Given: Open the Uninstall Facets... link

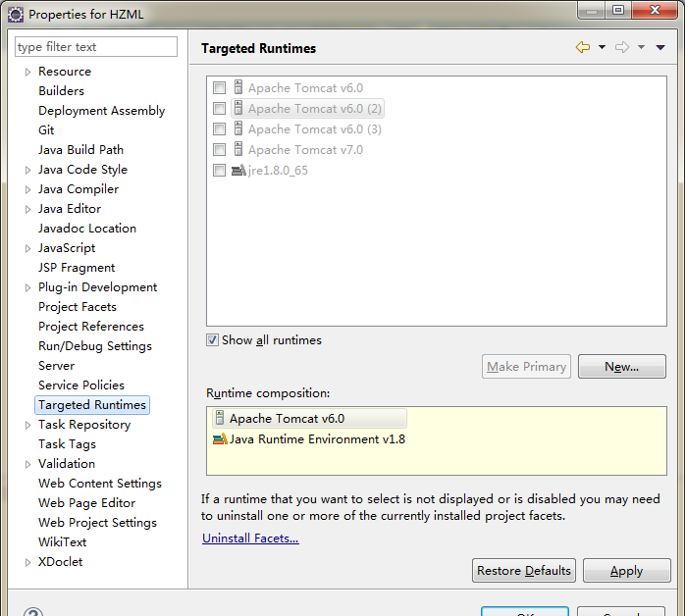Looking at the screenshot, I should [x=250, y=539].
